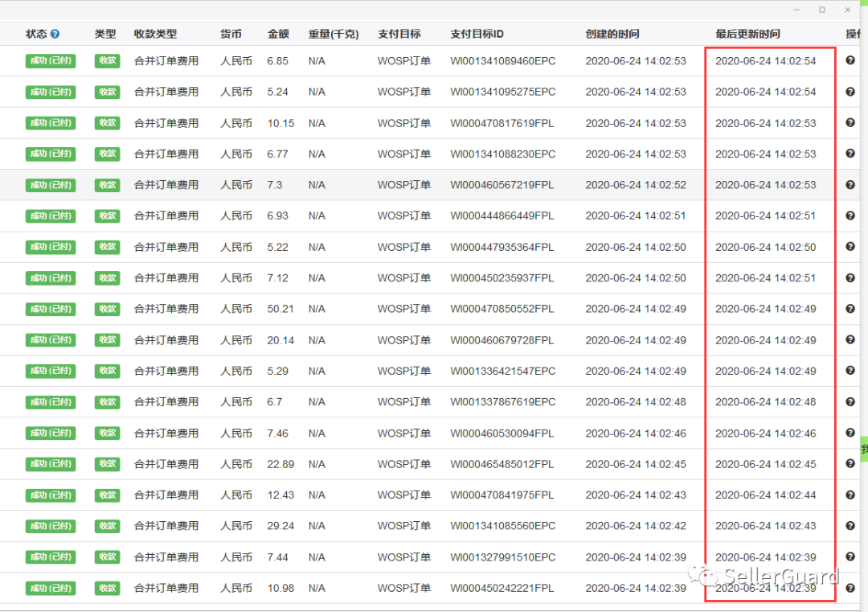The height and width of the screenshot is (612, 868).
Task: Click 成功(已付) badge in row WI001341089460EPC
Action: coord(51,61)
